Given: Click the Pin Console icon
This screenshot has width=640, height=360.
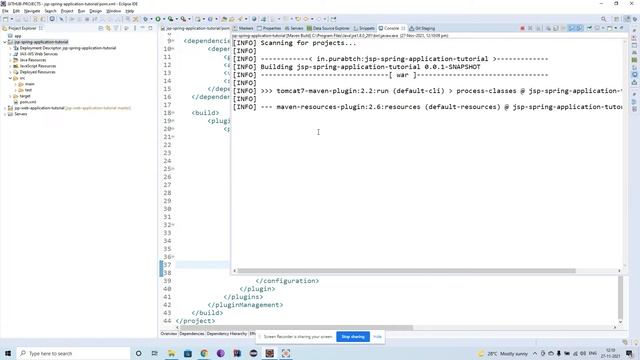Looking at the screenshot, I should pos(589,28).
